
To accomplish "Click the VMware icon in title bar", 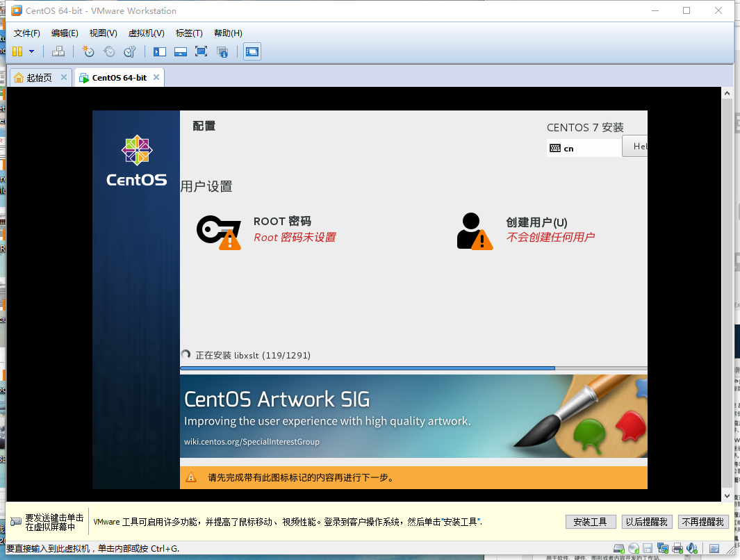I will tap(17, 10).
